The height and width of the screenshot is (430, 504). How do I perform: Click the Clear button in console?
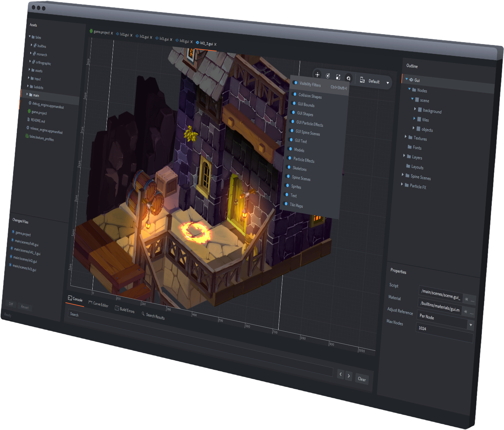pos(362,379)
